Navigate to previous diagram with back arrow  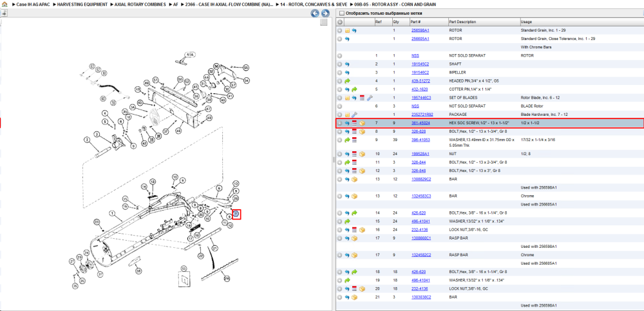[315, 13]
